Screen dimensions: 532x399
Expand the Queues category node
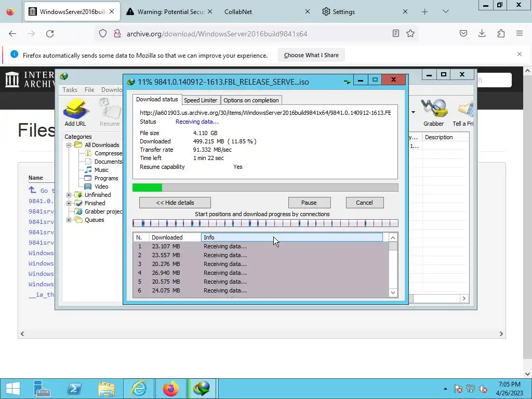point(69,220)
